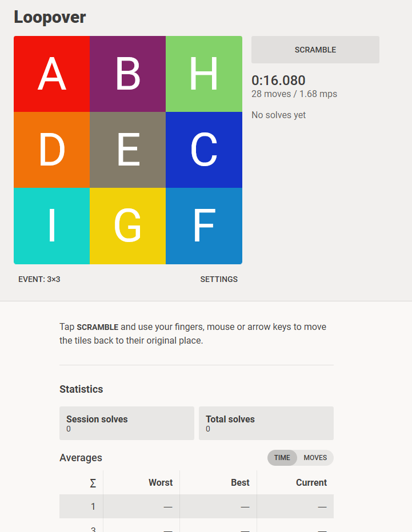
Task: Click the teal I tile
Action: point(51,226)
